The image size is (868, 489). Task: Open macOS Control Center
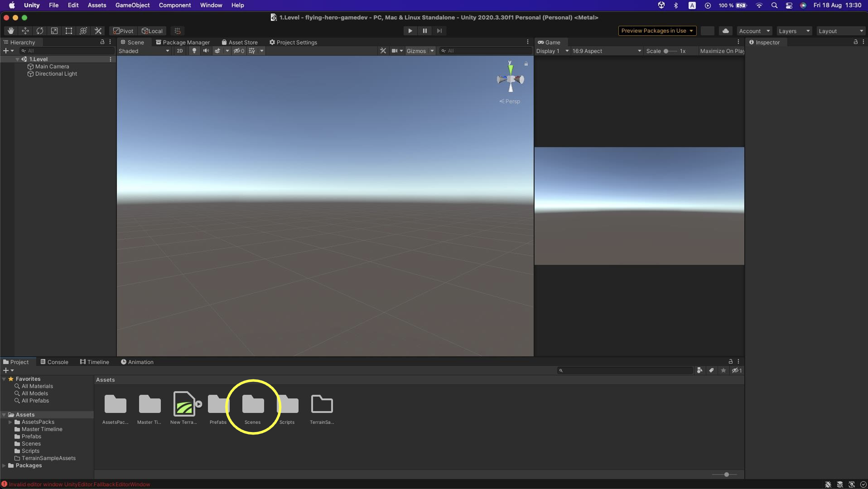[789, 5]
